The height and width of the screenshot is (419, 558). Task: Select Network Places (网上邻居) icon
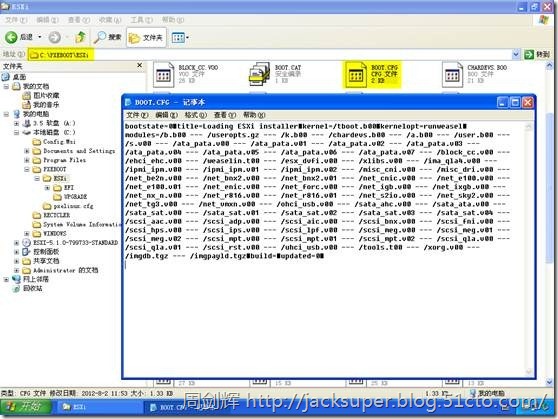point(16,280)
